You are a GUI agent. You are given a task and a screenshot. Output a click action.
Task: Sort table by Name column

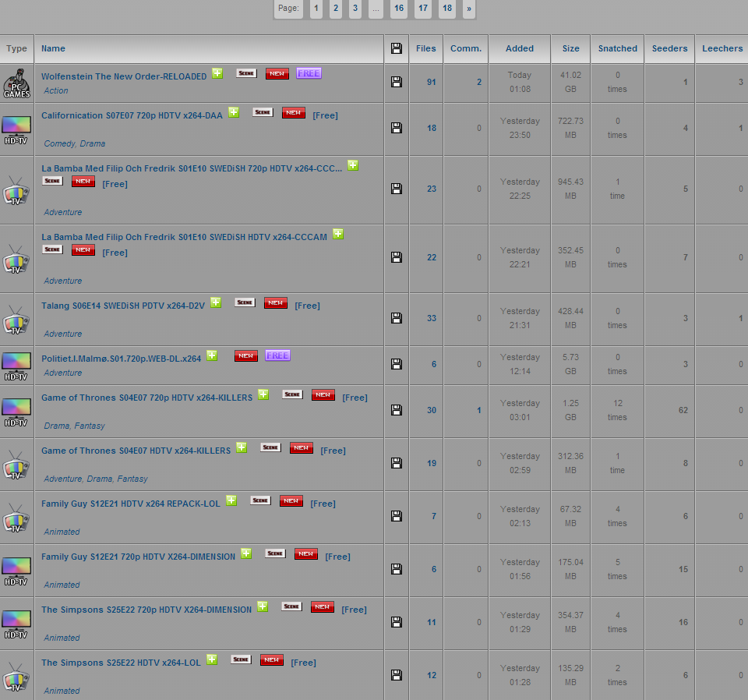pos(53,48)
